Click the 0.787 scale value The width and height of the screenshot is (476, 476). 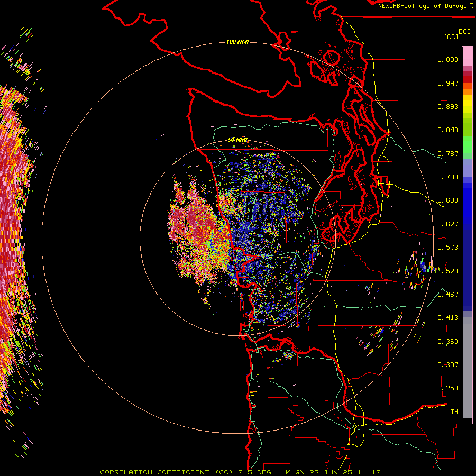click(x=448, y=153)
